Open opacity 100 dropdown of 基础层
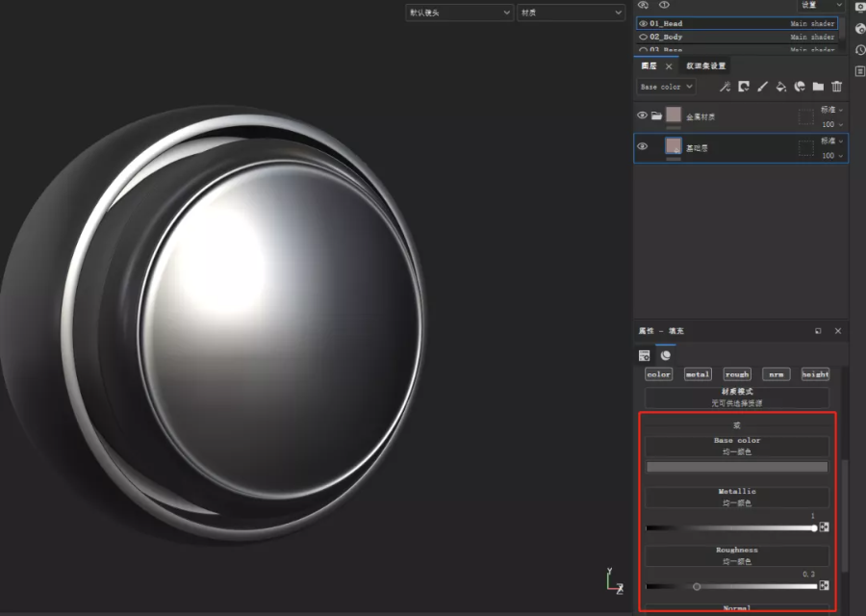 (832, 156)
